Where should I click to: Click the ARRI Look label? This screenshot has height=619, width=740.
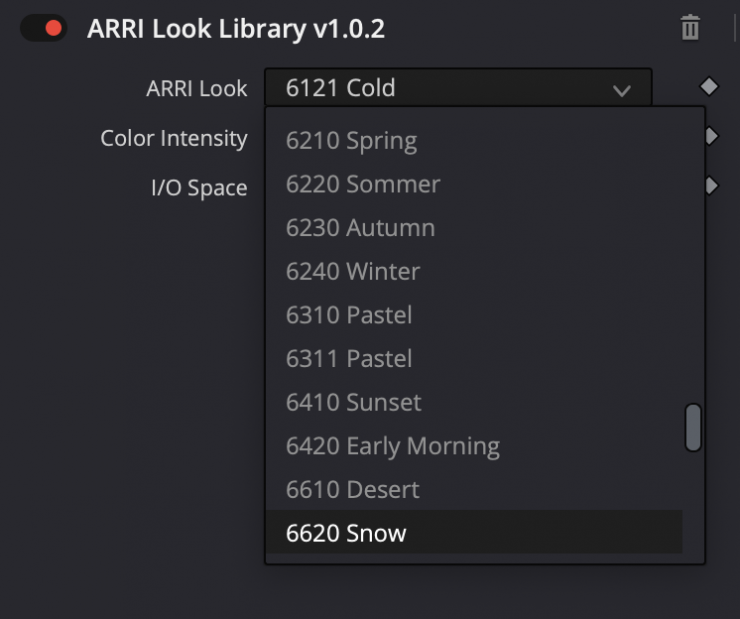[197, 88]
